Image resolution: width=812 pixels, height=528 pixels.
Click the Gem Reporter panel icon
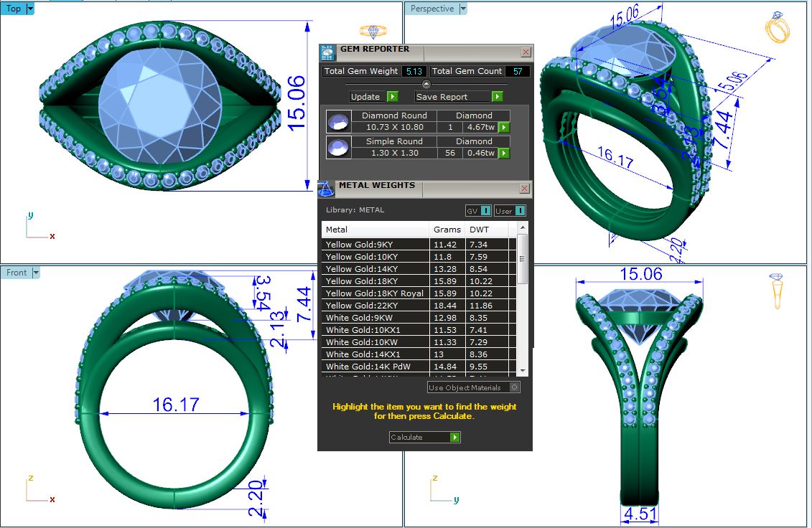(x=327, y=52)
